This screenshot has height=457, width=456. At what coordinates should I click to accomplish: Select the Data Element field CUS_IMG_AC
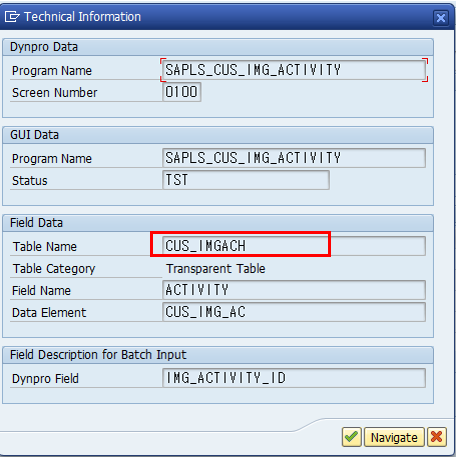(294, 312)
